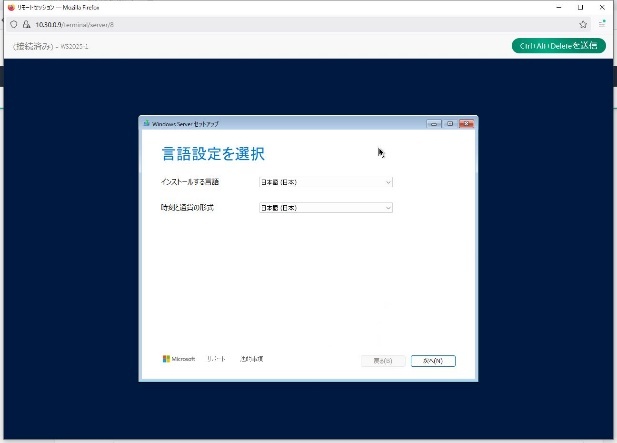Screen dimensions: 617x443
Task: Open the 法的事項 link
Action: [x=251, y=358]
